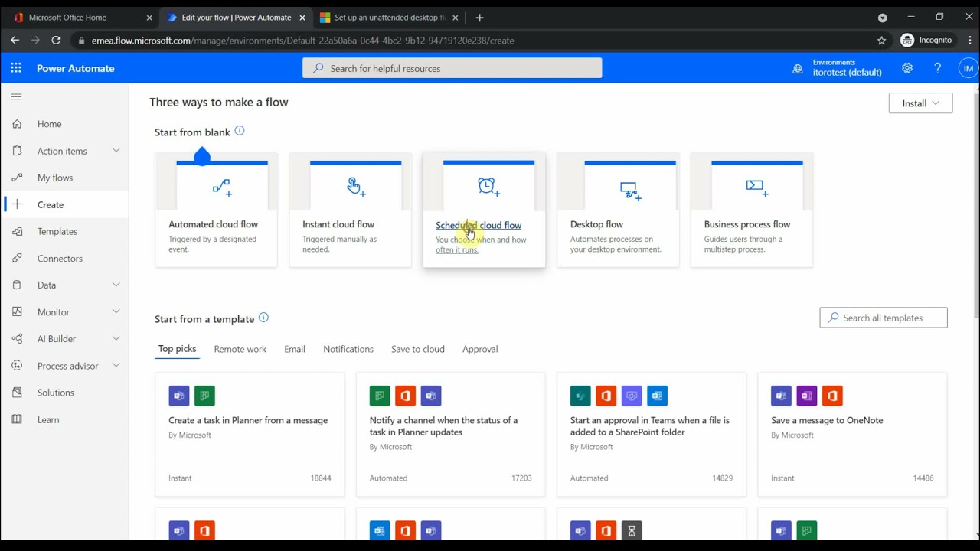The image size is (980, 551).
Task: Click the Automated cloud flow icon
Action: click(222, 187)
